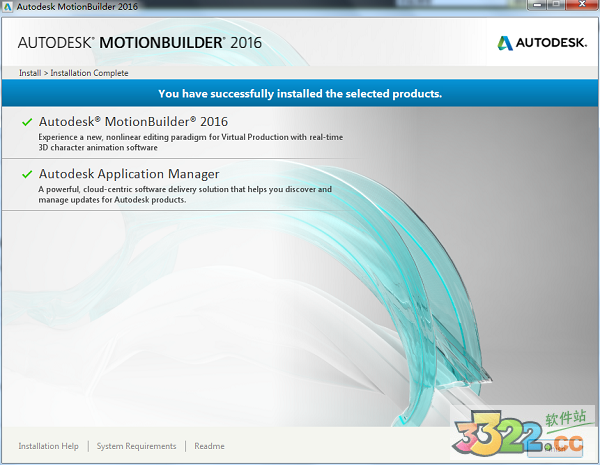Click the Autodesk title bar app icon

(x=7, y=6)
